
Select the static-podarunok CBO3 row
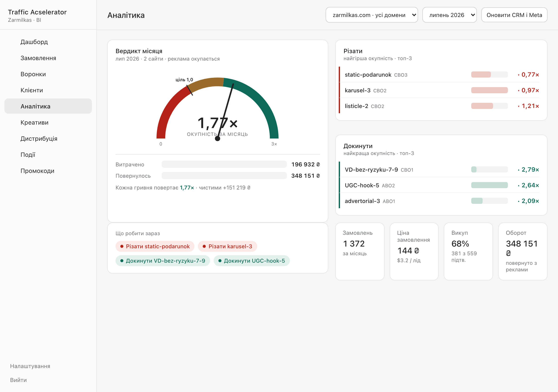coord(439,74)
